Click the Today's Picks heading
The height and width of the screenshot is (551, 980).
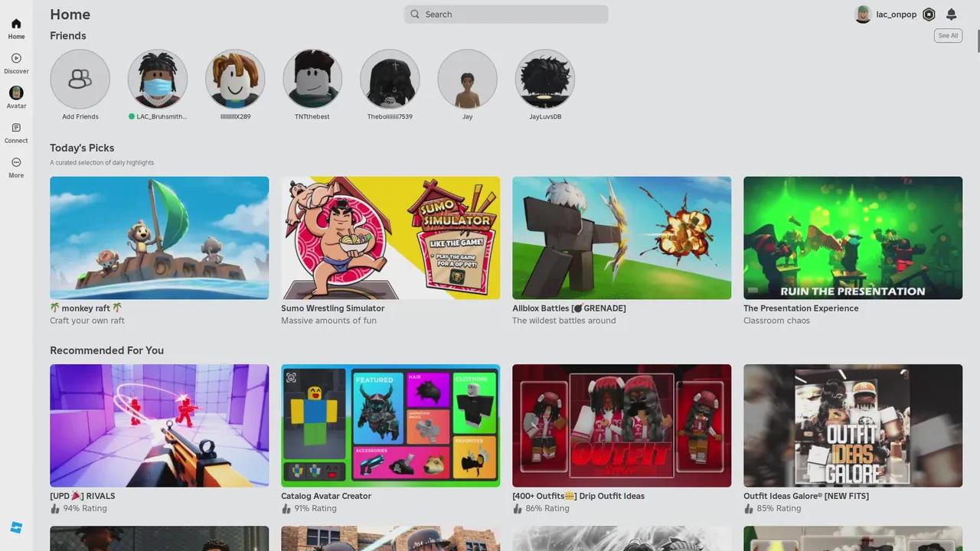[x=82, y=148]
